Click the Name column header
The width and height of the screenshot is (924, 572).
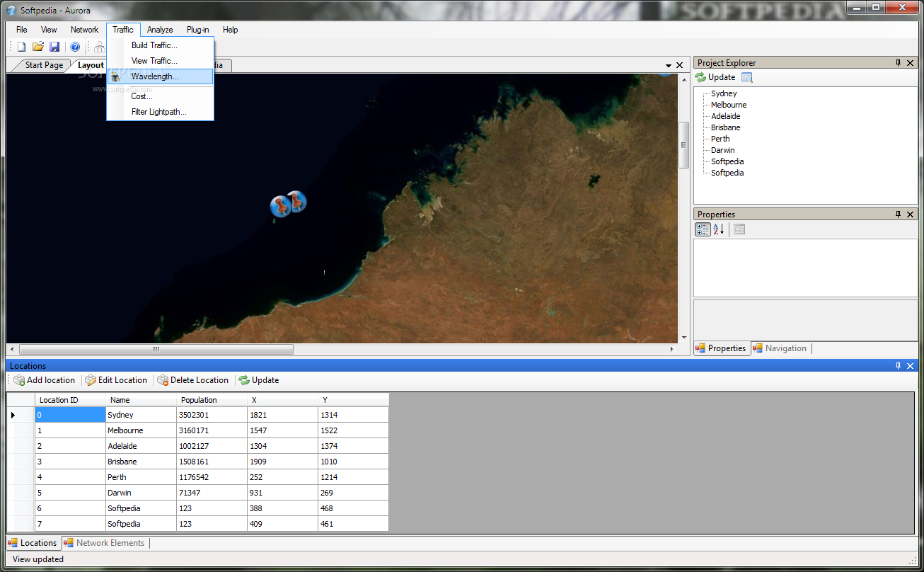(141, 400)
